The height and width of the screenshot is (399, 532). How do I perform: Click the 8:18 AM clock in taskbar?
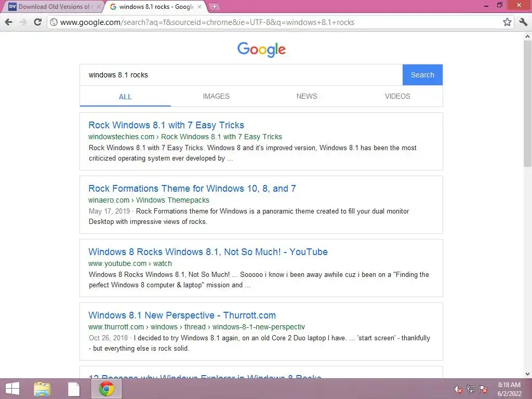[x=509, y=385]
